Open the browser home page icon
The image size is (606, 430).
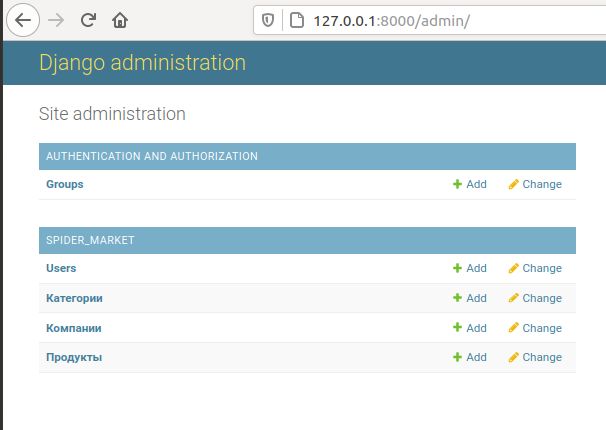click(x=120, y=20)
